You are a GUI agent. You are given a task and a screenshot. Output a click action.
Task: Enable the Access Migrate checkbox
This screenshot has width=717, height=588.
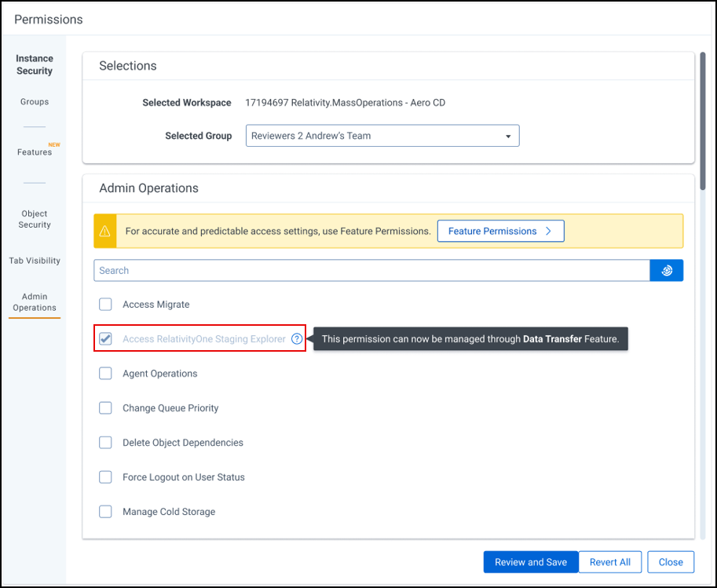tap(105, 304)
